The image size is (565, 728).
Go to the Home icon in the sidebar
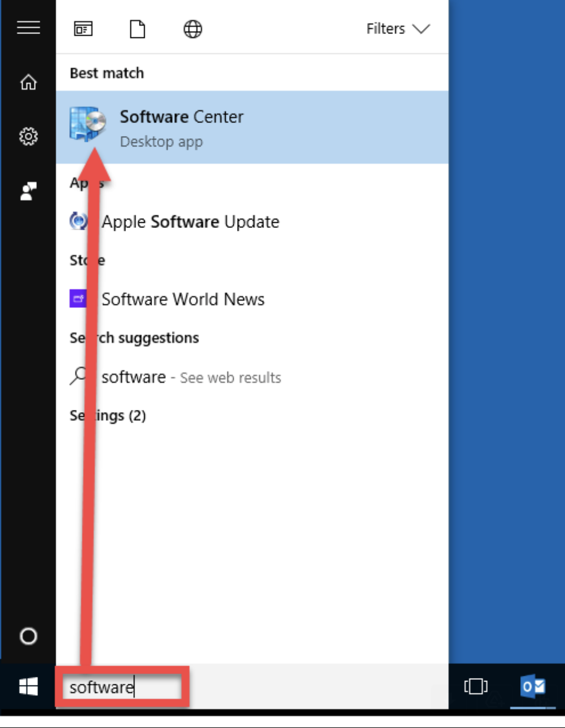click(28, 83)
